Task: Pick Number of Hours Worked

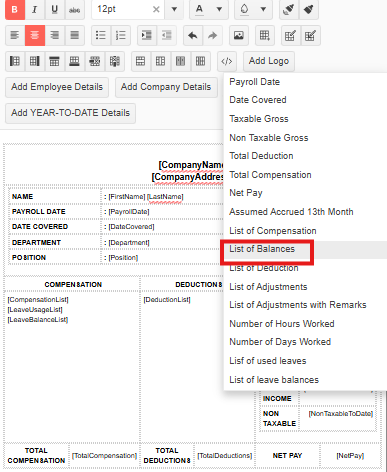Action: (282, 324)
